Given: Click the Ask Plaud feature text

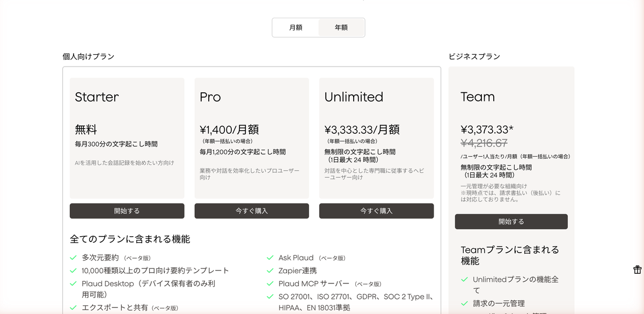Looking at the screenshot, I should (x=296, y=258).
